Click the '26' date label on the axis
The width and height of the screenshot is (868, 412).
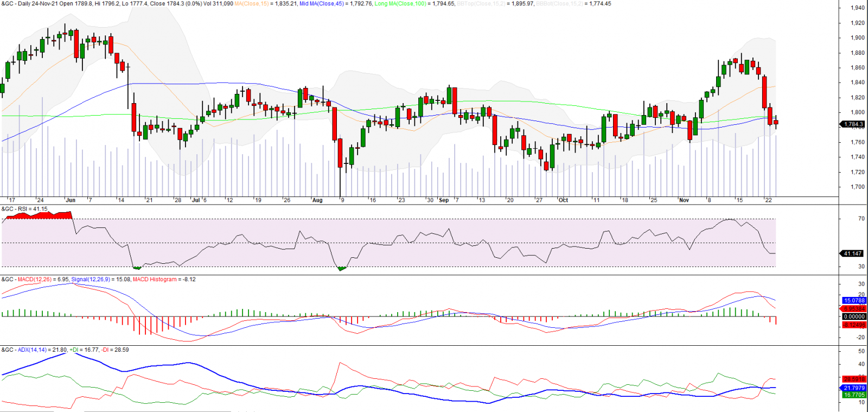(x=287, y=200)
